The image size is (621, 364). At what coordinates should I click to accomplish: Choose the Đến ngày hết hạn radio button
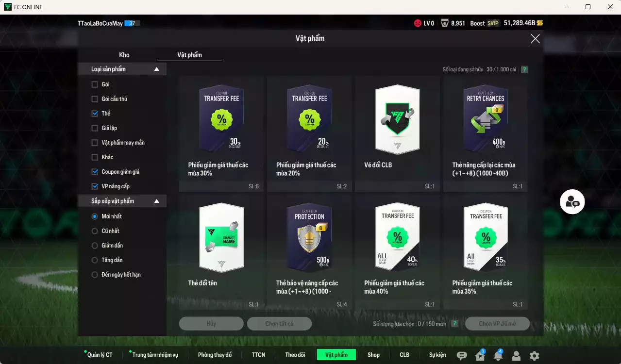pyautogui.click(x=95, y=275)
